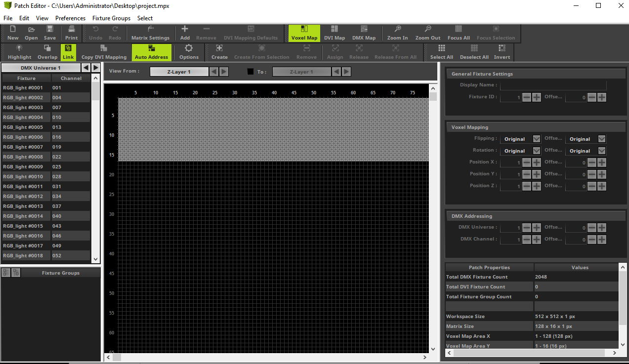The image size is (629, 364).
Task: Select RGB_light #0014 in fixture list
Action: pos(46,216)
